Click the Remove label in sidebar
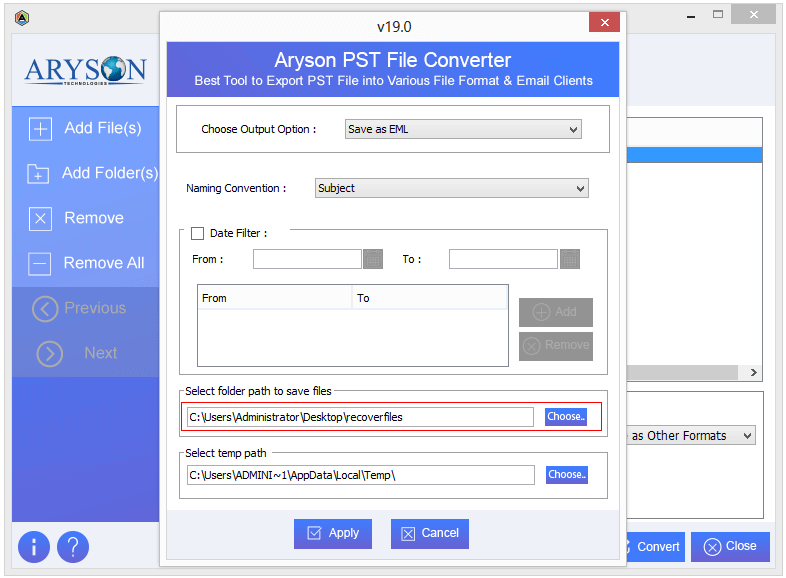The width and height of the screenshot is (786, 578). click(94, 218)
